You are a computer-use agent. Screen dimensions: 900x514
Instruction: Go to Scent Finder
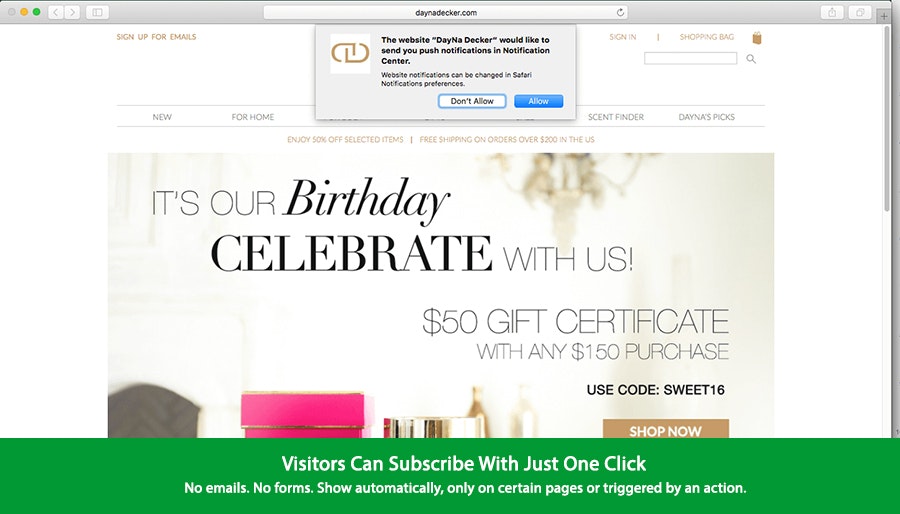pos(616,117)
